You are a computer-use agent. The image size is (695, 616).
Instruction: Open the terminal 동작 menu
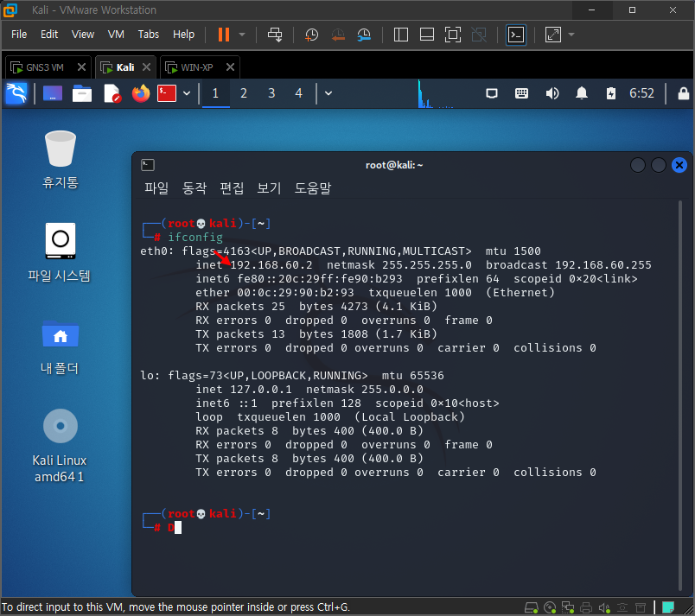pos(194,187)
